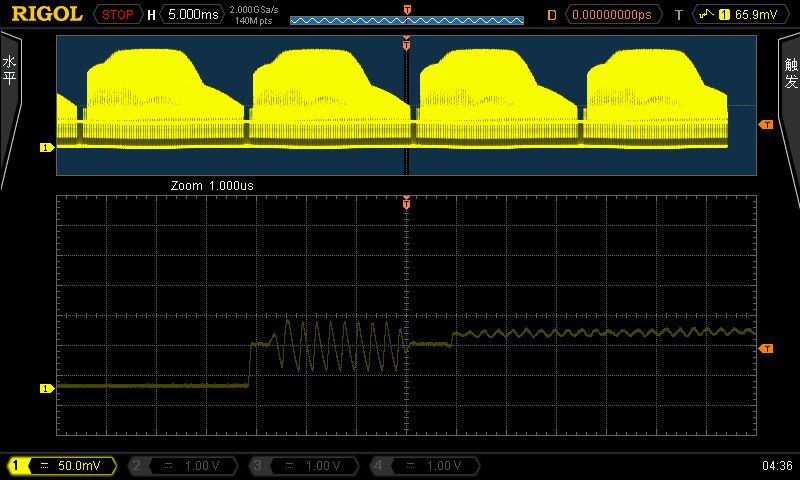
Task: Select the 5.000ms horizontal timebase field
Action: pos(192,15)
